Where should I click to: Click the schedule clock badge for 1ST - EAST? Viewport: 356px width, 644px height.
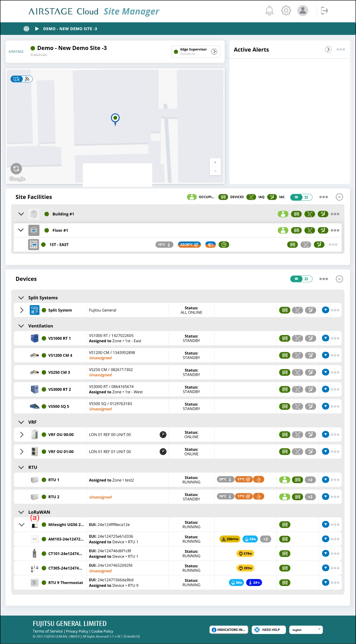click(x=224, y=244)
